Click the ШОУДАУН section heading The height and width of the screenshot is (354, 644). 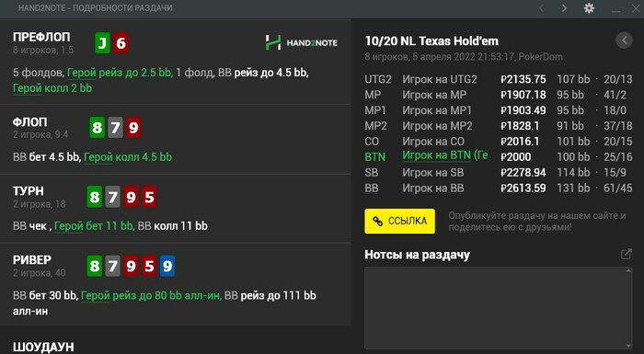coord(43,347)
